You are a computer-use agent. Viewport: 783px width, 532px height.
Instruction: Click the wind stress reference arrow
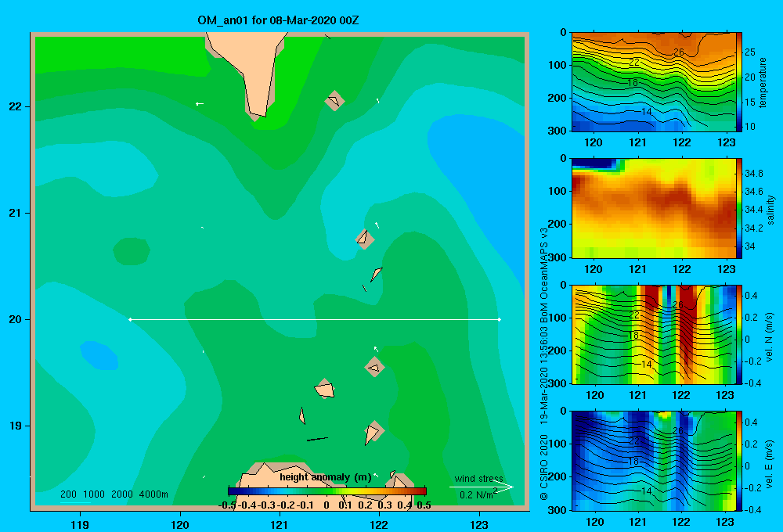(x=482, y=487)
